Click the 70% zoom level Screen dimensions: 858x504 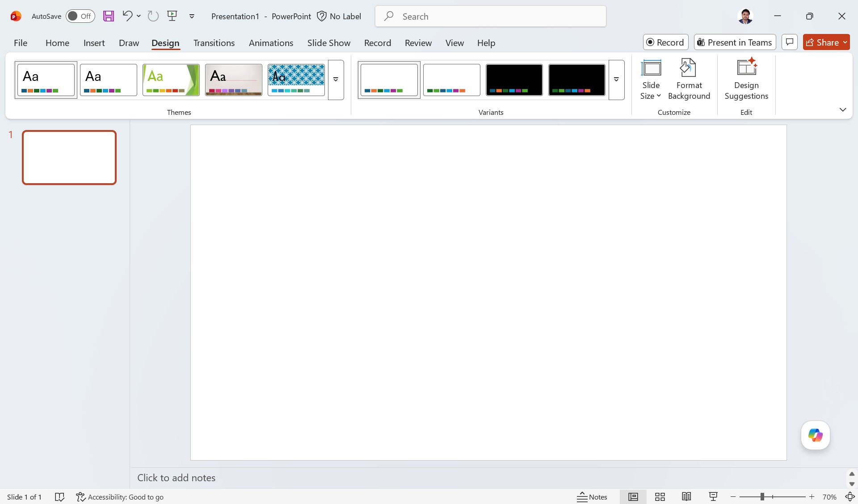[829, 497]
